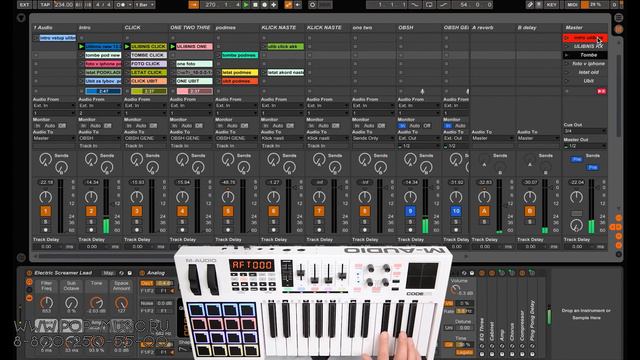
Task: Click the Map button on Electric Screamer Lead
Action: (108, 273)
